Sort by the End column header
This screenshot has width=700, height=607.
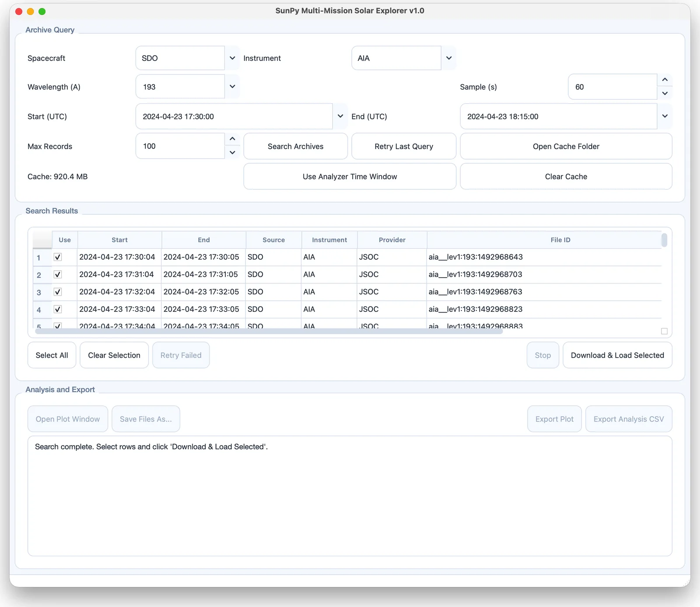click(204, 240)
